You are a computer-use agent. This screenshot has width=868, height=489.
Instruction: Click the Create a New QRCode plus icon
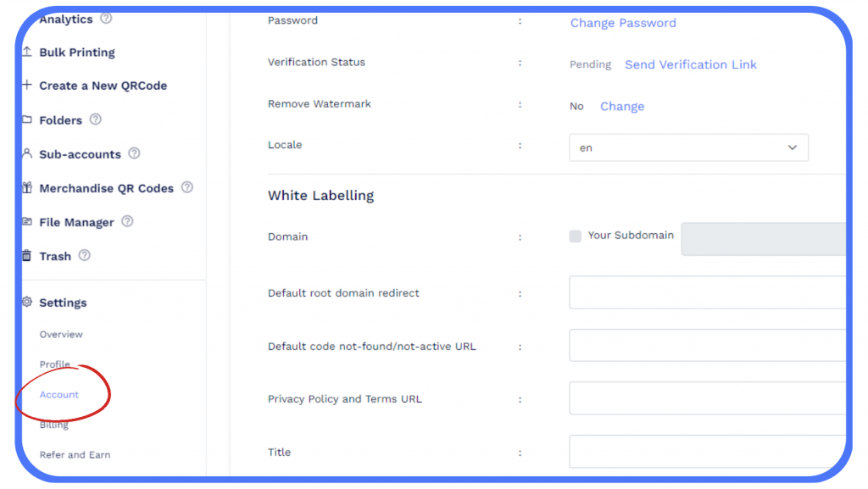click(26, 86)
